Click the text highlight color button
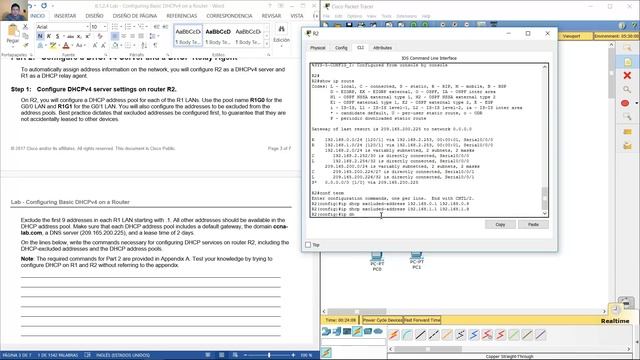The image size is (640, 360). 52,45
